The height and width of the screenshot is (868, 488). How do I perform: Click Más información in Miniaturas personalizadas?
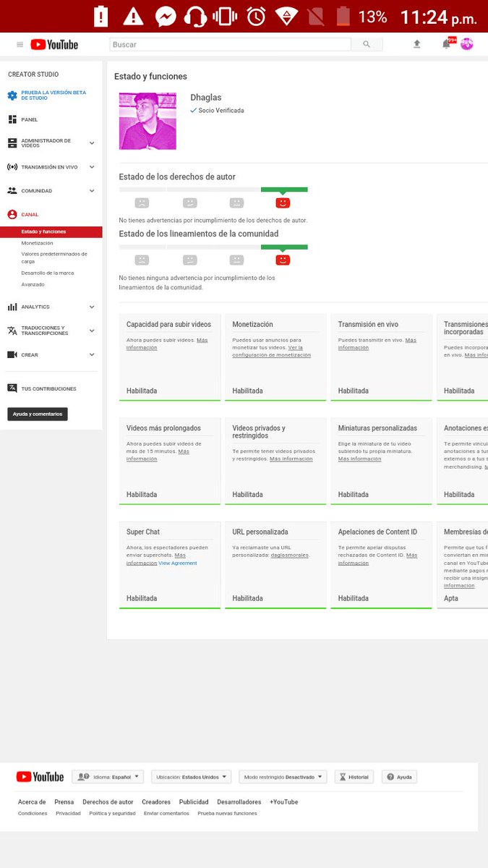click(x=359, y=459)
